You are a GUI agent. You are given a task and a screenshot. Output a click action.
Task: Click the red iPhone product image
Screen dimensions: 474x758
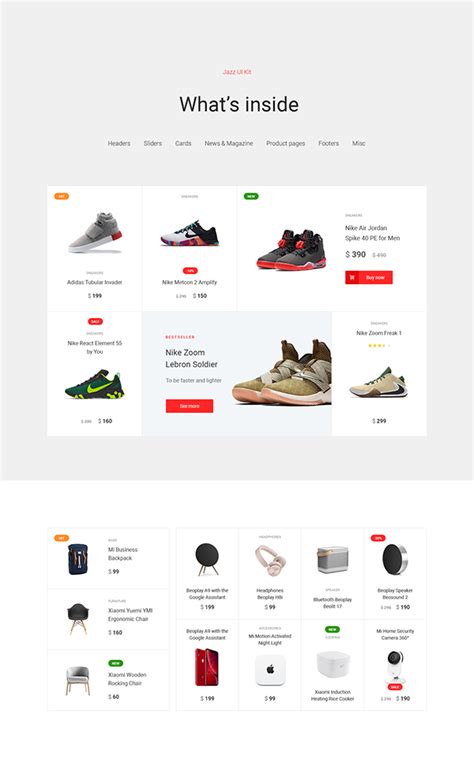tap(207, 667)
